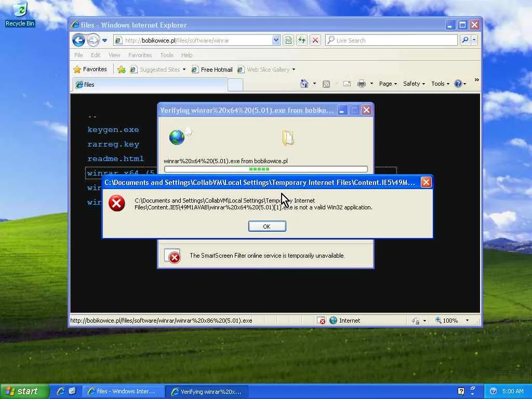Minimize the Verifying winrar download dialog
The width and height of the screenshot is (532, 399).
[x=343, y=110]
